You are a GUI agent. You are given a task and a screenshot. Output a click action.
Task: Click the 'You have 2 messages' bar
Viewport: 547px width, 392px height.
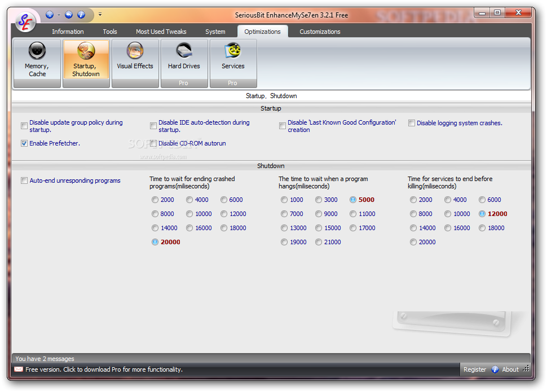point(271,359)
